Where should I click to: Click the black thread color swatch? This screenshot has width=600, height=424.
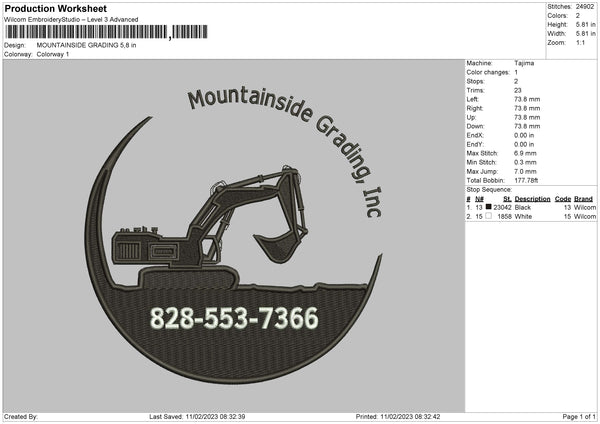[488, 207]
